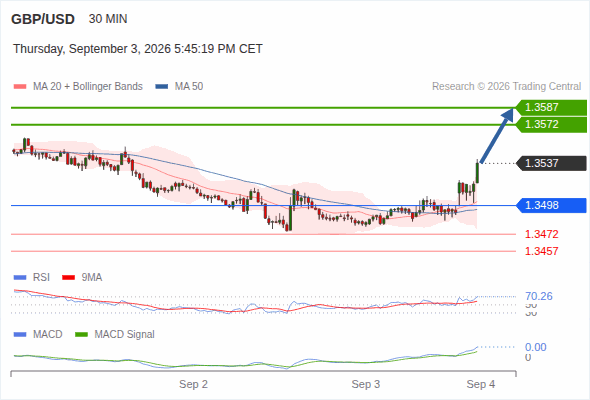The height and width of the screenshot is (400, 590).
Task: Select the 1.3587 resistance price tag
Action: (x=551, y=107)
